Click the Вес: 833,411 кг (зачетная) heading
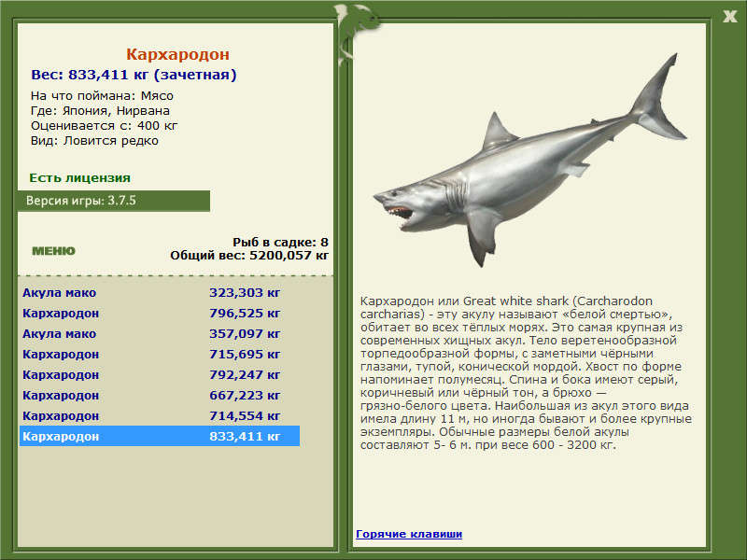Screen dimensions: 747x560 [134, 75]
